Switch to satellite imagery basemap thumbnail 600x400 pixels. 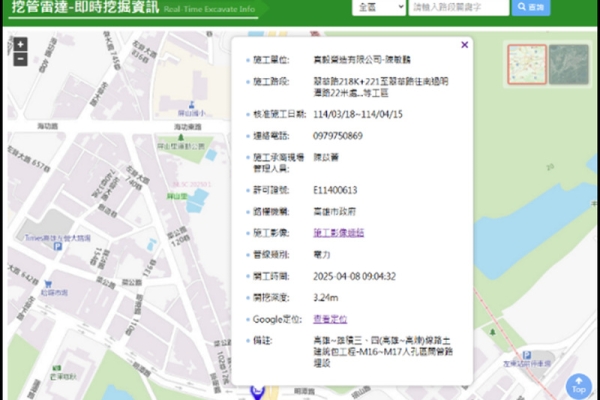[x=569, y=64]
